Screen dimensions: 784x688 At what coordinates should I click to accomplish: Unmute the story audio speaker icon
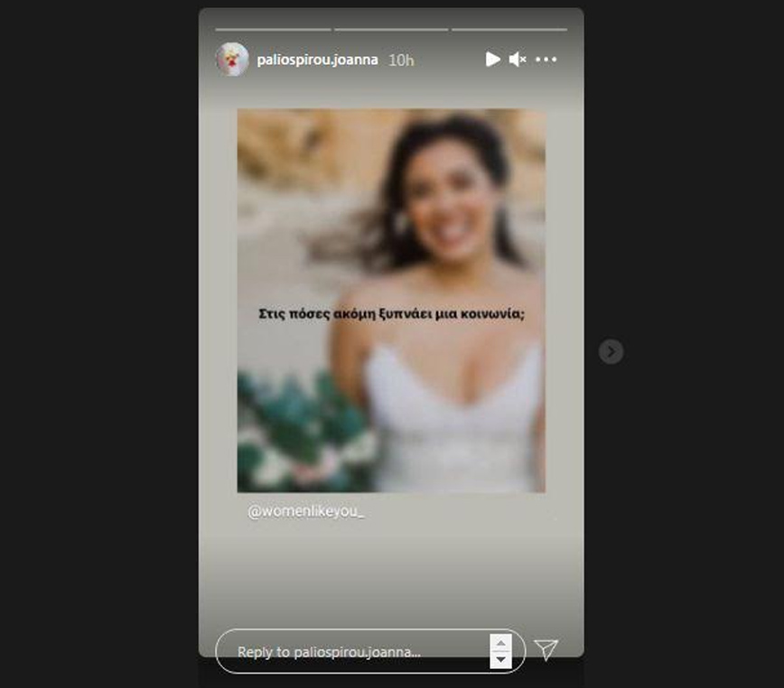pos(518,60)
